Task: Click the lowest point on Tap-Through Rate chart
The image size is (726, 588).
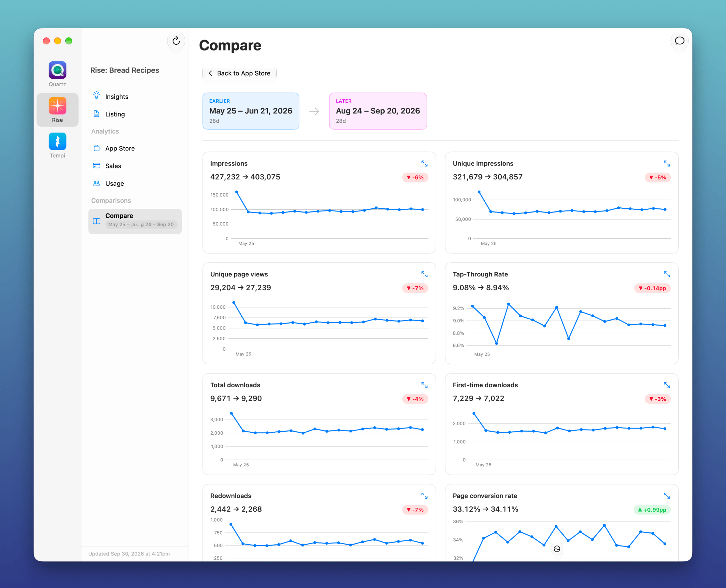Action: pos(497,344)
